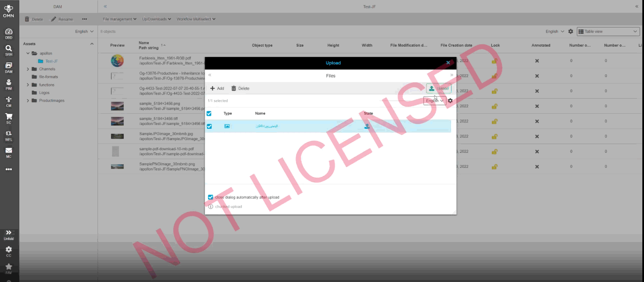Open the MC mail module

(9, 153)
